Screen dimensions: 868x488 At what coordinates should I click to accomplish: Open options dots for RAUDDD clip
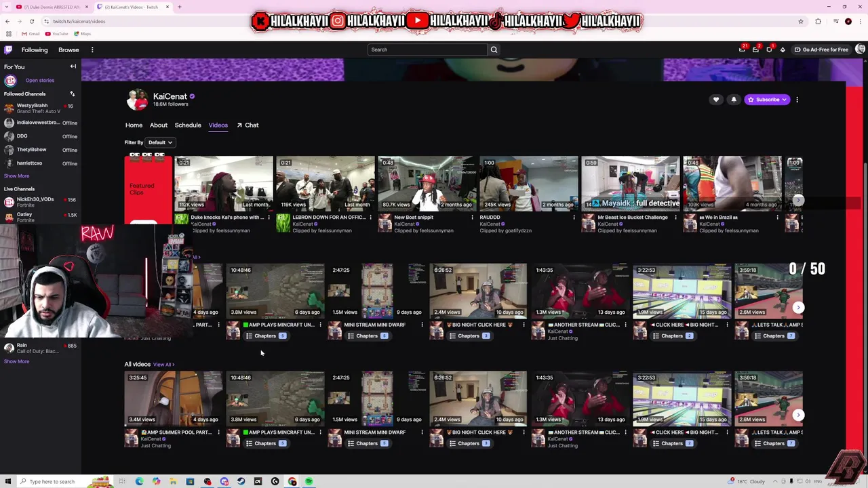click(x=574, y=218)
